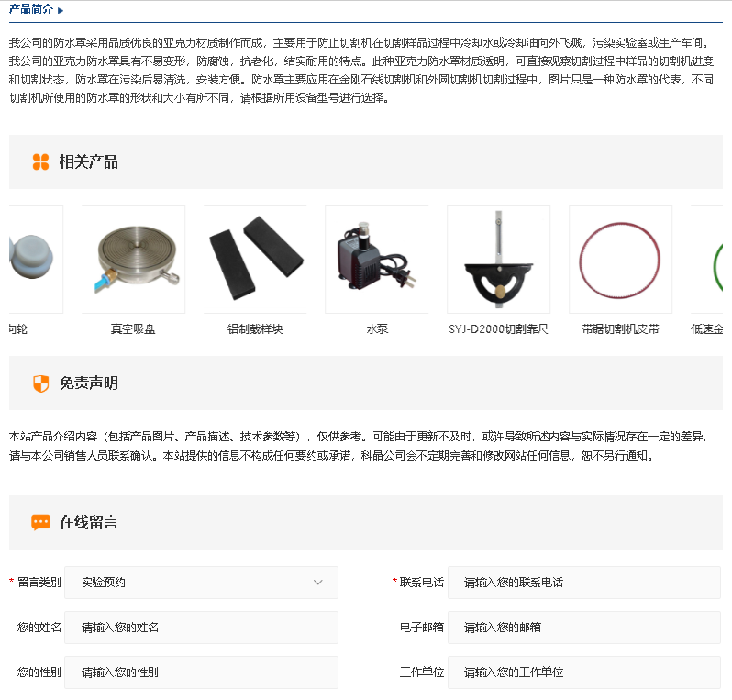Screen dimensions: 732x700
Task: Select the 电子邮箱 input box
Action: 584,628
